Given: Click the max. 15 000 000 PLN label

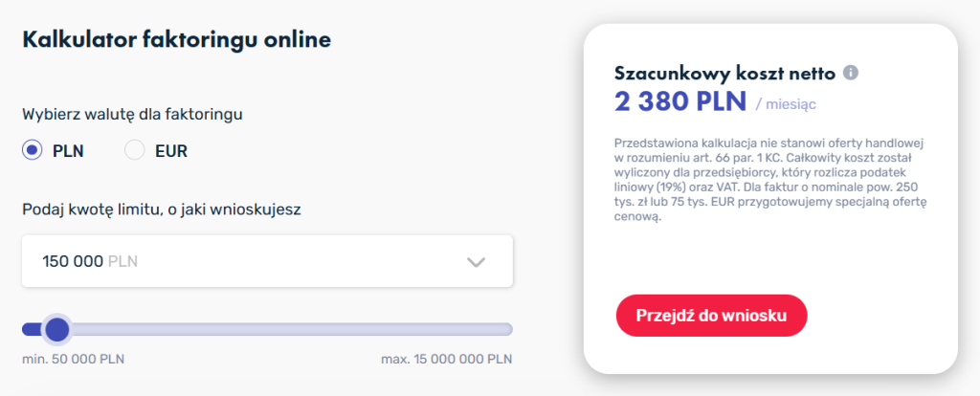Looking at the screenshot, I should pos(446,360).
